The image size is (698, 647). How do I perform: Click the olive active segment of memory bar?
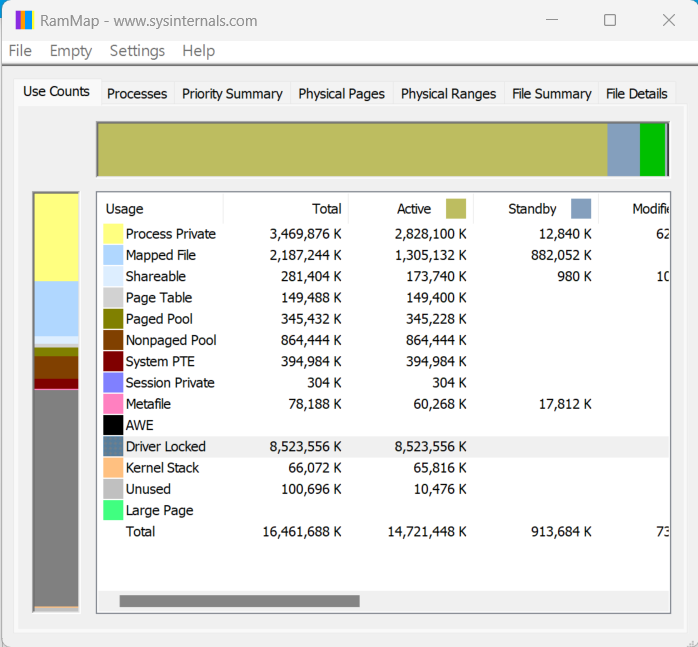point(352,150)
